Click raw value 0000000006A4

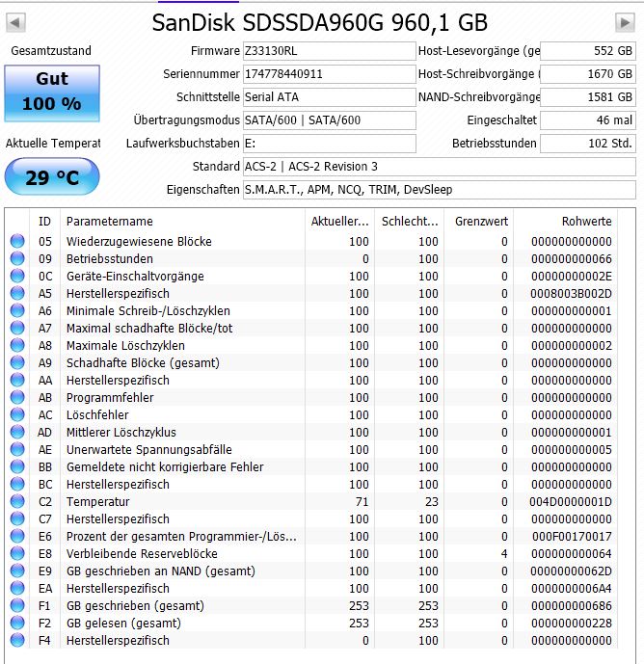572,589
